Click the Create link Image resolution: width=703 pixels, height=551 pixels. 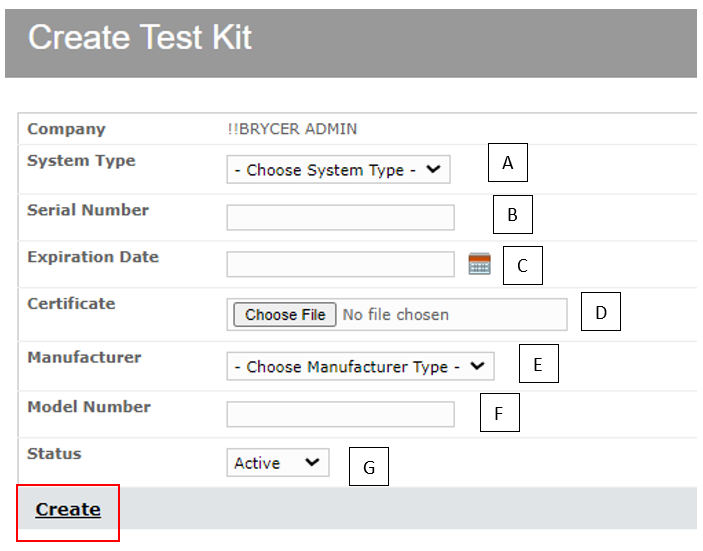click(x=68, y=510)
